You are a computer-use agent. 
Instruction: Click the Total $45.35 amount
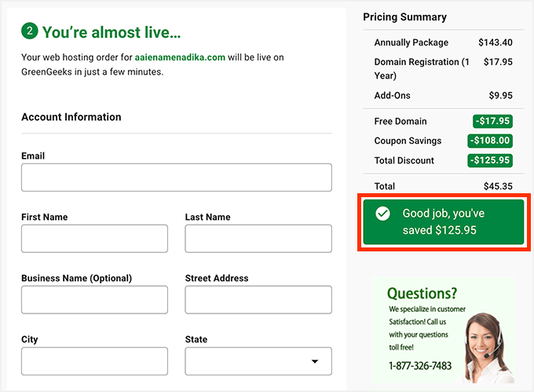(x=498, y=186)
